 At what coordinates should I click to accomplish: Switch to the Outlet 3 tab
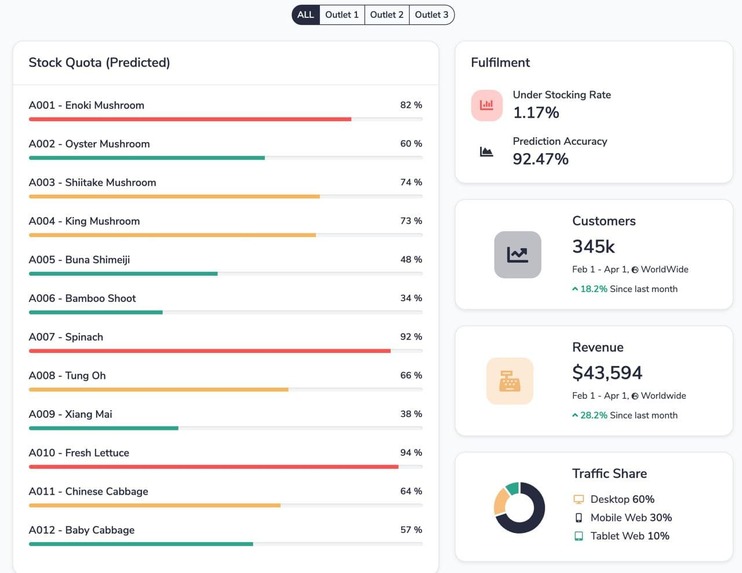coord(432,15)
